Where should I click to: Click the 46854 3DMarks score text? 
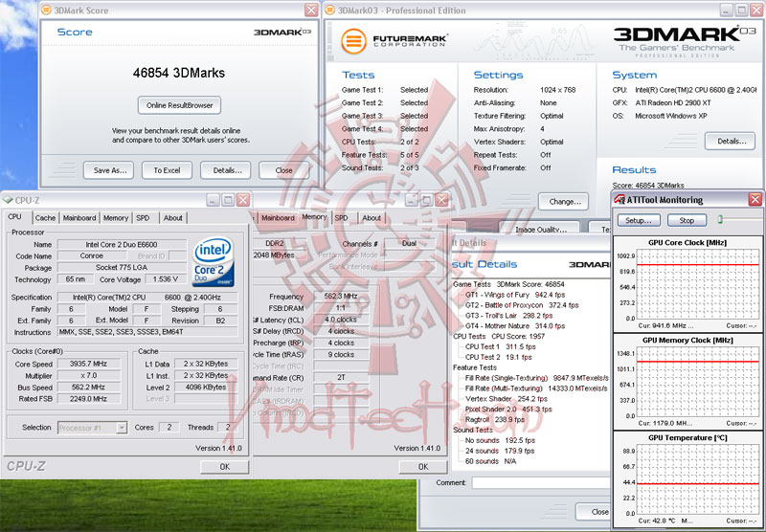click(x=179, y=74)
